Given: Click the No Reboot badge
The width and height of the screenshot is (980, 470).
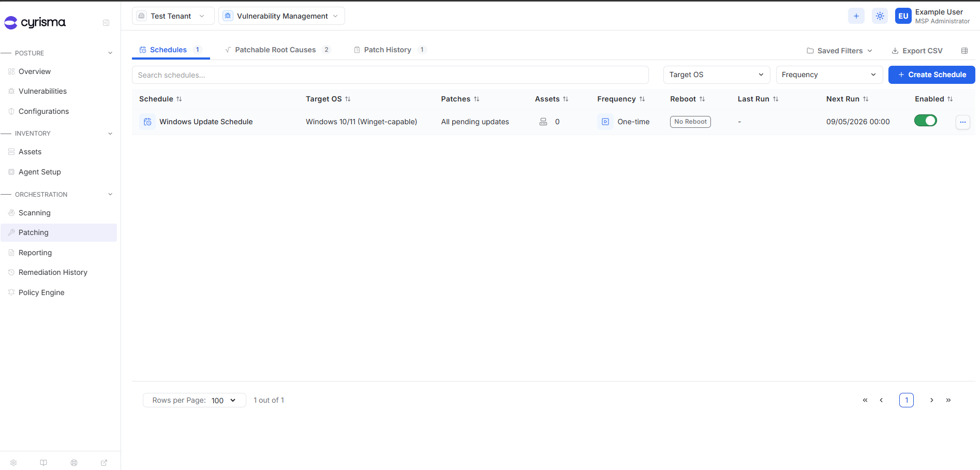Looking at the screenshot, I should point(690,122).
